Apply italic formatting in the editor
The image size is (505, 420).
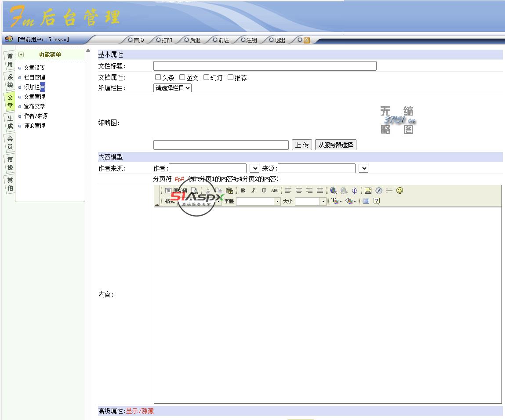tap(253, 191)
